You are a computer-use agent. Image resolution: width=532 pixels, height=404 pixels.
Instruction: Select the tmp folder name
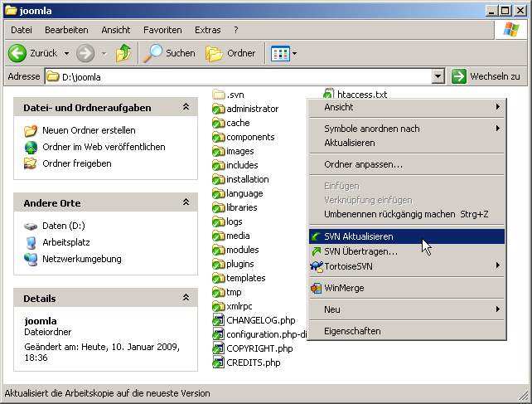click(234, 292)
